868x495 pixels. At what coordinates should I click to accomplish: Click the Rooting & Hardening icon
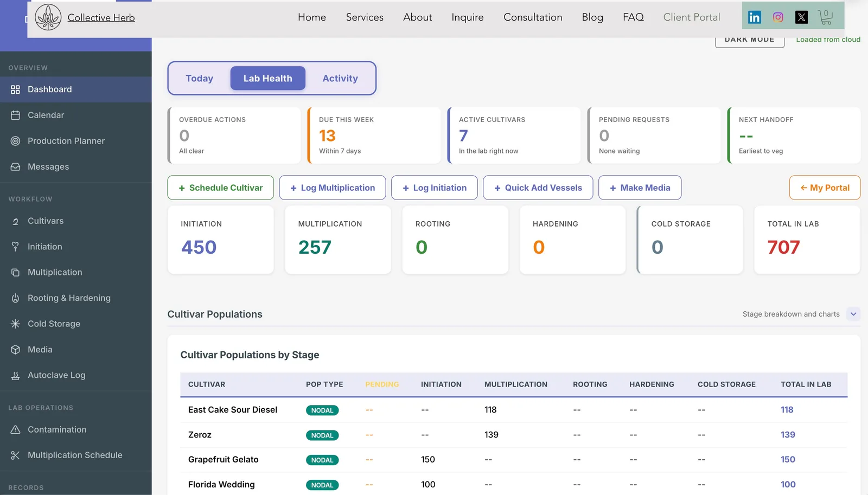(x=15, y=298)
